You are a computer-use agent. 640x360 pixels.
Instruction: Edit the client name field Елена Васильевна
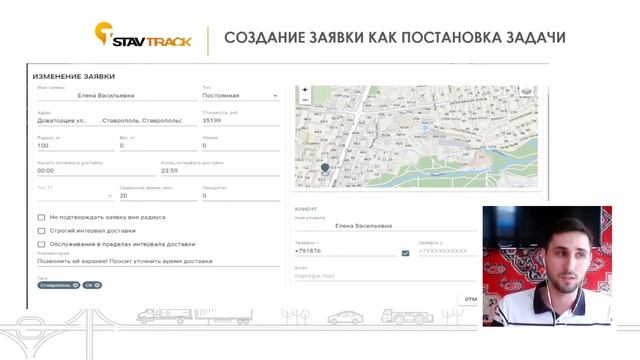coord(386,226)
